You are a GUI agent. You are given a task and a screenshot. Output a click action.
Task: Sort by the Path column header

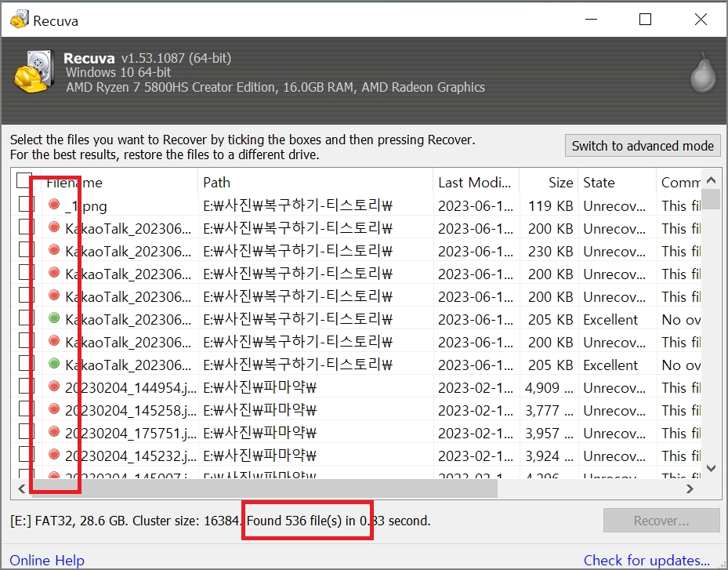click(x=316, y=183)
